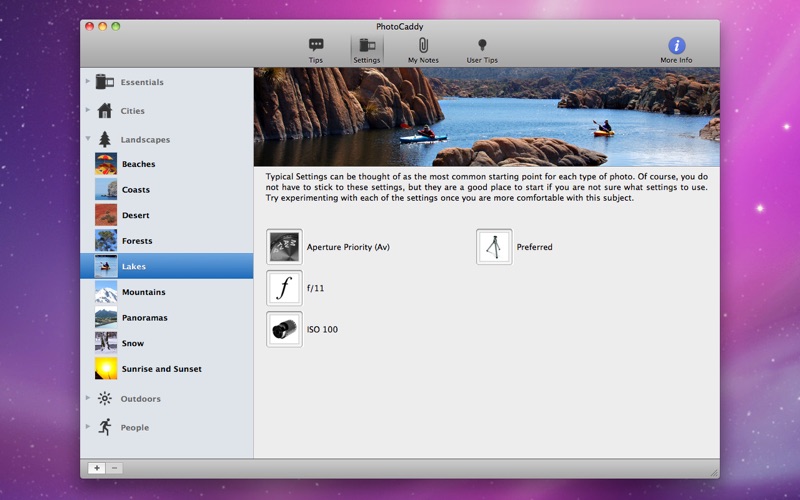Select the Forests thumbnail image
Image resolution: width=800 pixels, height=500 pixels.
coord(106,240)
